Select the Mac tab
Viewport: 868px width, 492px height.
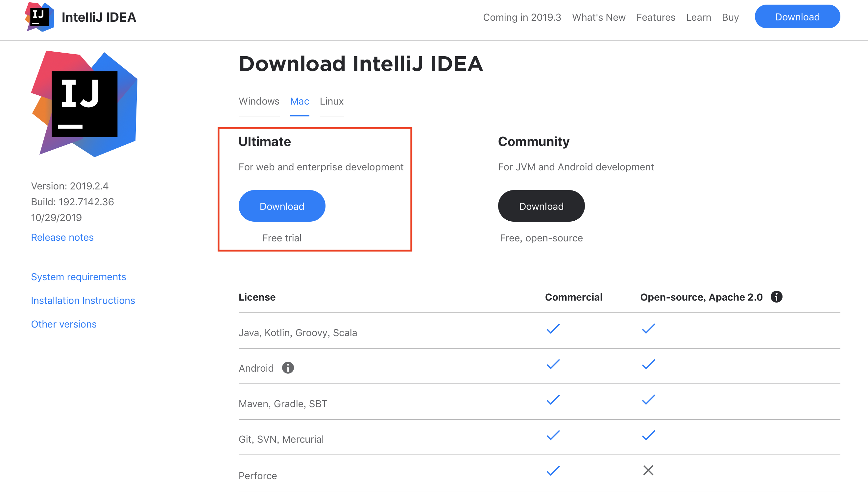[x=299, y=101]
